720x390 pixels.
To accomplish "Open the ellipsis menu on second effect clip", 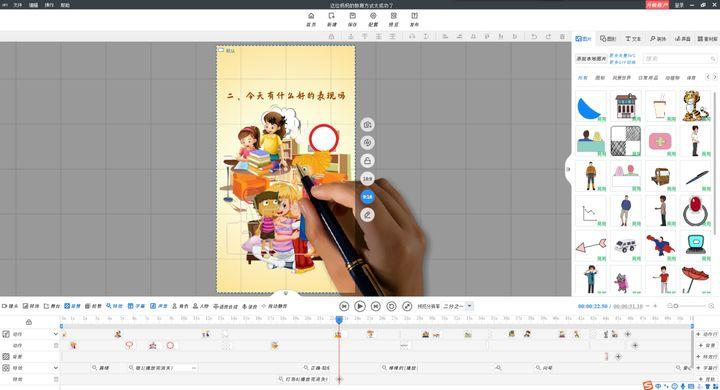I will [x=194, y=368].
